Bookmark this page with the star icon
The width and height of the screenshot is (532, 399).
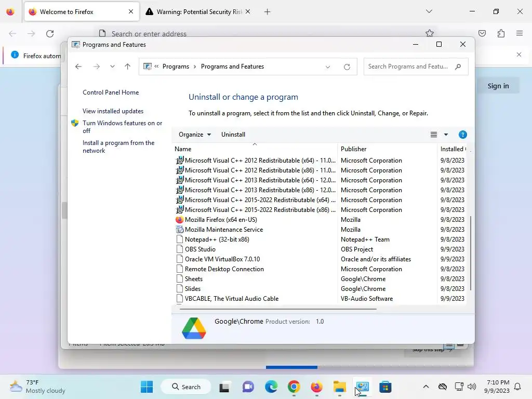[430, 33]
